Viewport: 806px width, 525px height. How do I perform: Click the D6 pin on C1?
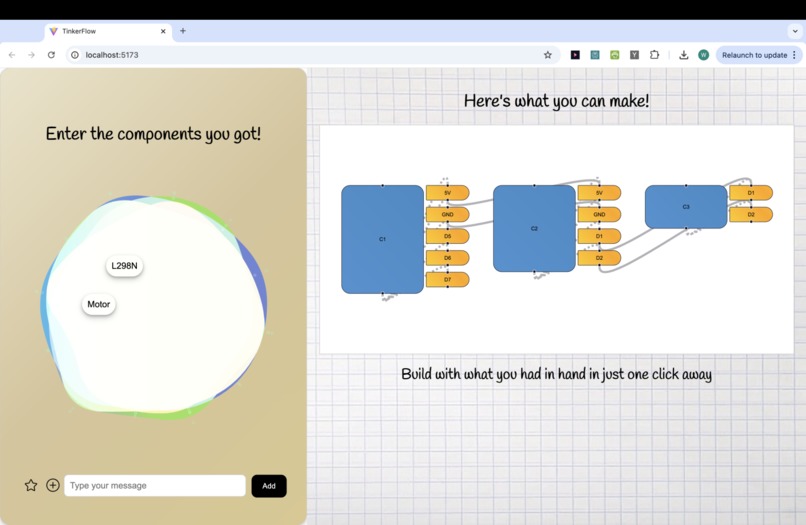[x=448, y=258]
